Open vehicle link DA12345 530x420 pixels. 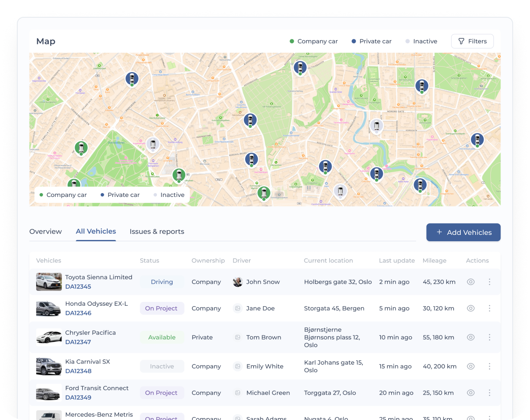click(x=78, y=287)
